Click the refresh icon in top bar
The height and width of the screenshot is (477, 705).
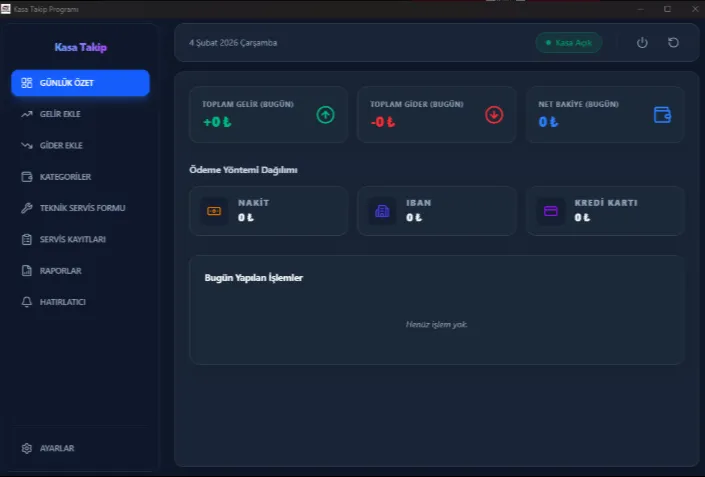(x=673, y=43)
